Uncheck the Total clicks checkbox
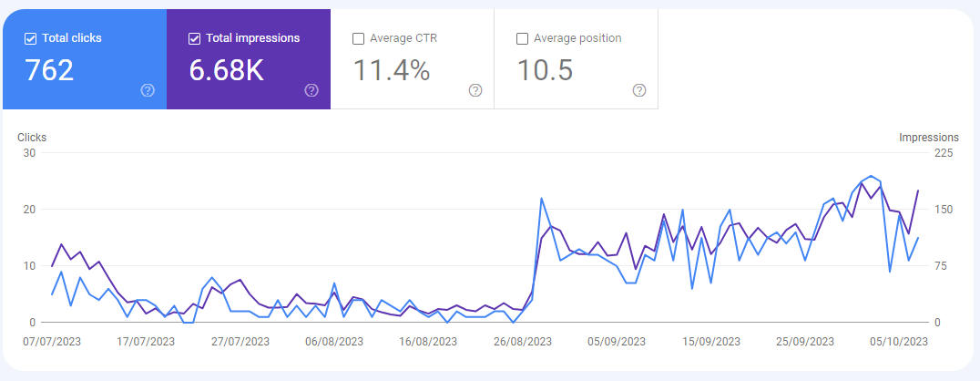Screen dimensions: 980x381 tap(31, 38)
